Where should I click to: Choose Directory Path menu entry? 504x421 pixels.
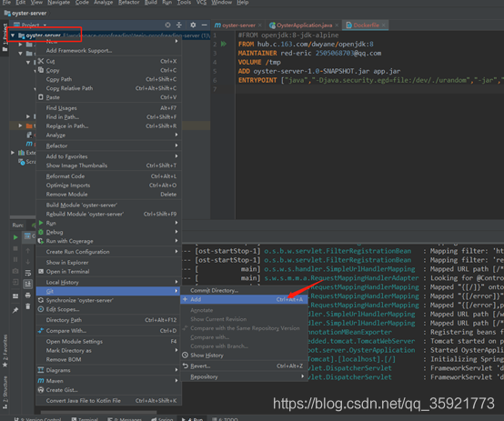tap(108, 320)
